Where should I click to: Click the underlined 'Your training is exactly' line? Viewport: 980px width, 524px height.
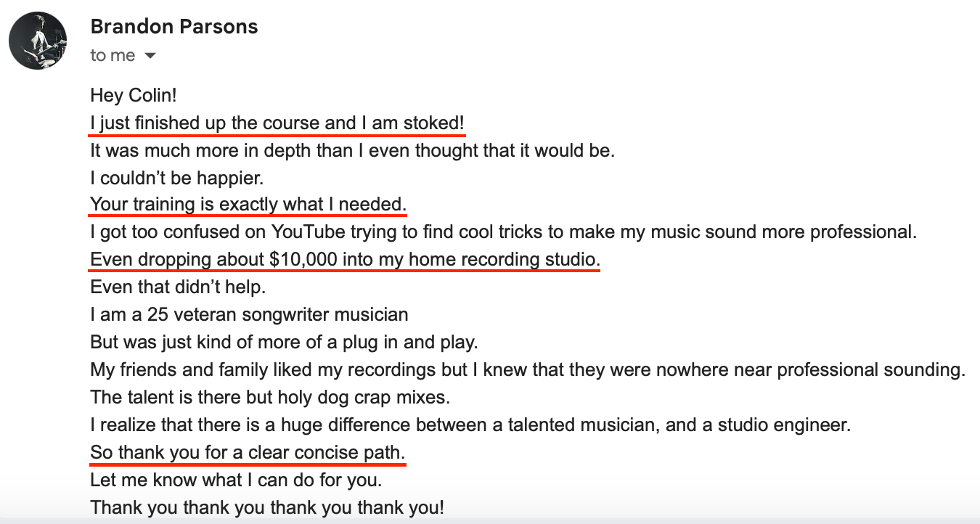(x=248, y=205)
